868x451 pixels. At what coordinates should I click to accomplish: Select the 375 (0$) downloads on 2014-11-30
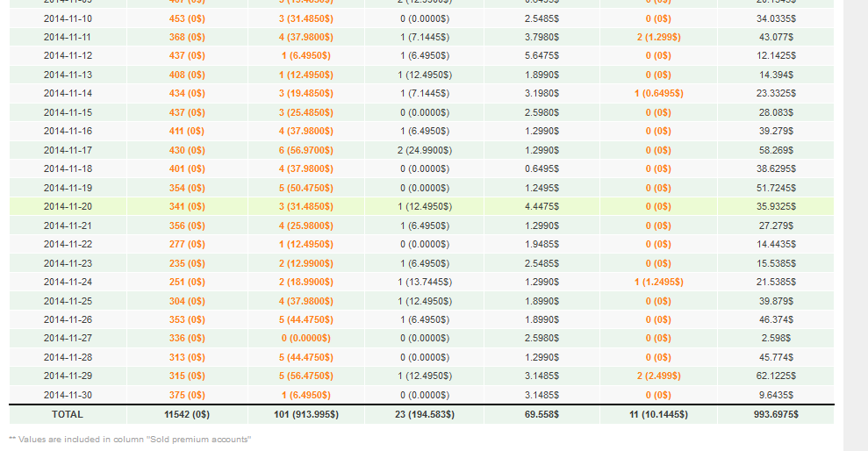click(187, 395)
